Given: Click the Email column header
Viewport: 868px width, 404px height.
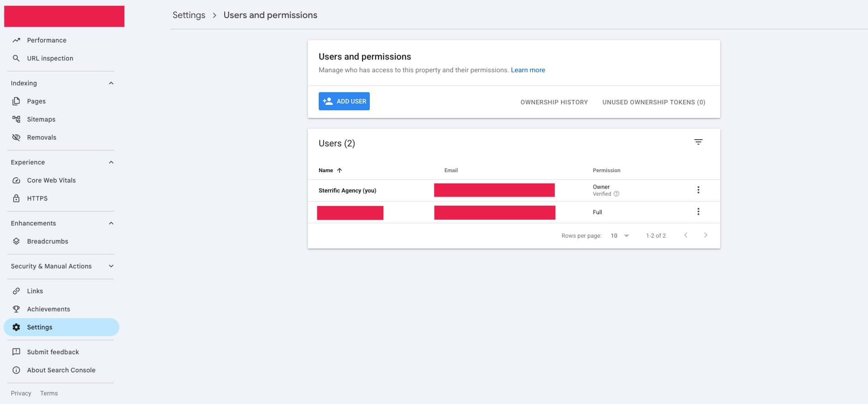Looking at the screenshot, I should coord(451,170).
